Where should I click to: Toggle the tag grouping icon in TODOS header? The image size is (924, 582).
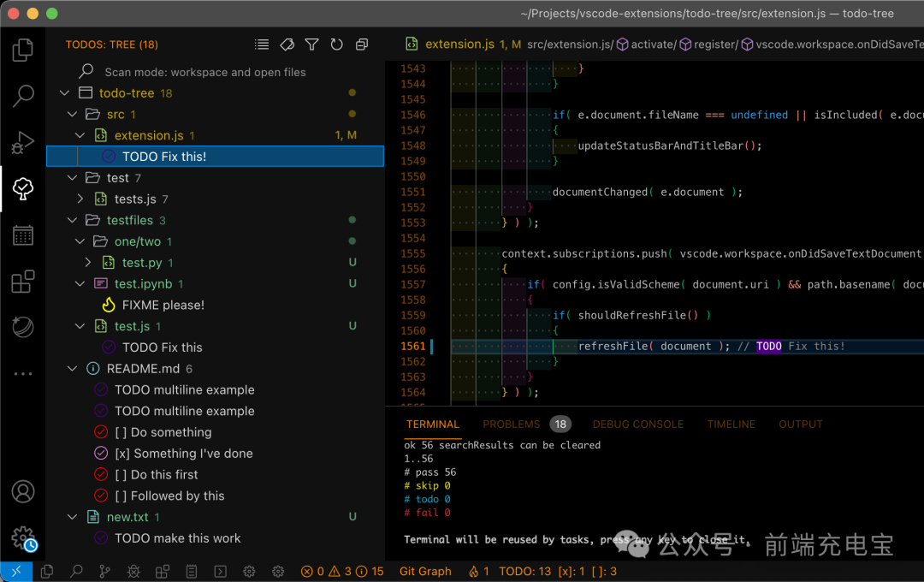287,45
